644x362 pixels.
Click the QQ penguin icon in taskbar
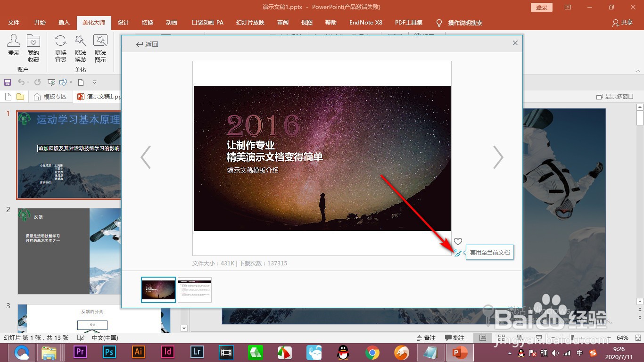click(x=343, y=352)
